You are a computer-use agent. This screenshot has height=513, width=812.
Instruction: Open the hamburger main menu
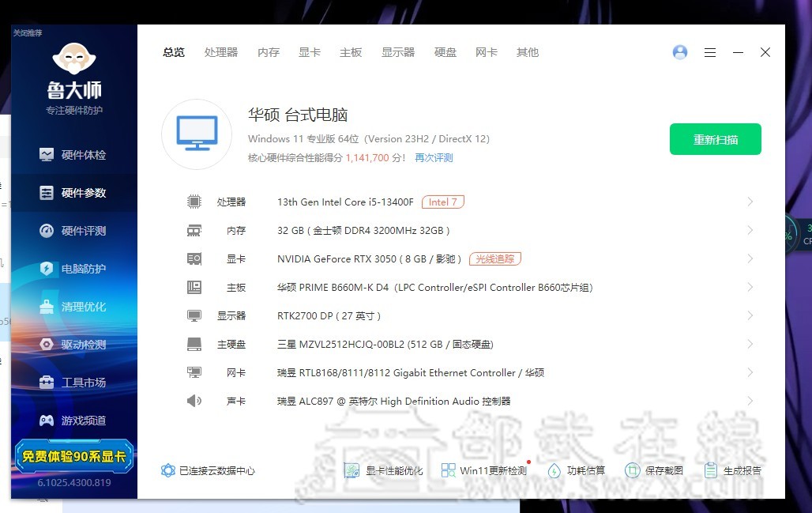[x=709, y=52]
